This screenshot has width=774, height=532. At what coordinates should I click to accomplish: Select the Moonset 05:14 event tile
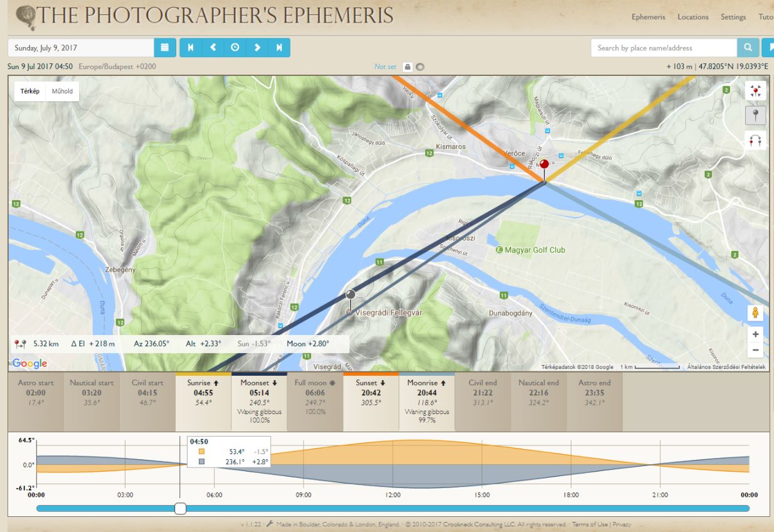pyautogui.click(x=259, y=402)
